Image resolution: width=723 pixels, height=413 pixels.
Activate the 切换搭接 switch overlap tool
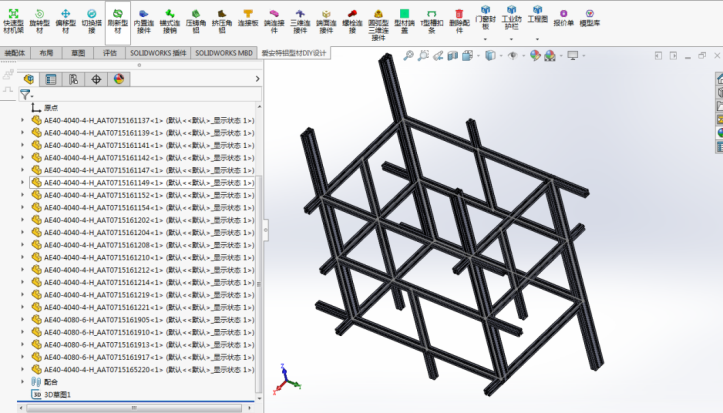(92, 21)
